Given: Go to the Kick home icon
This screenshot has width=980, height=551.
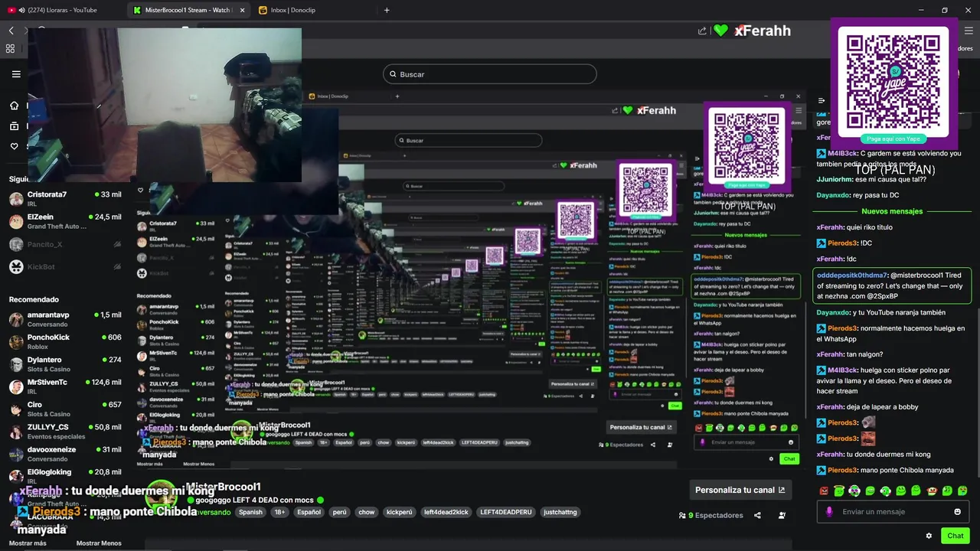Looking at the screenshot, I should (x=14, y=106).
